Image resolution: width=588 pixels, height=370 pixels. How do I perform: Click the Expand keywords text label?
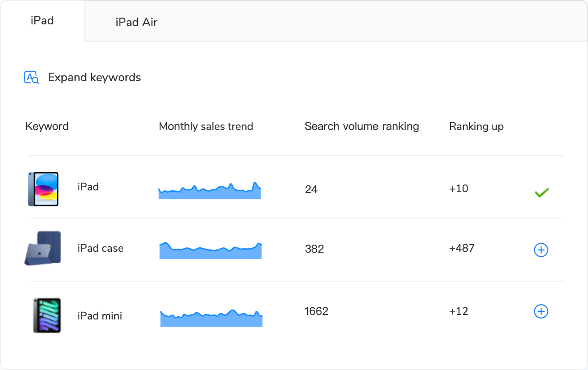[x=95, y=77]
